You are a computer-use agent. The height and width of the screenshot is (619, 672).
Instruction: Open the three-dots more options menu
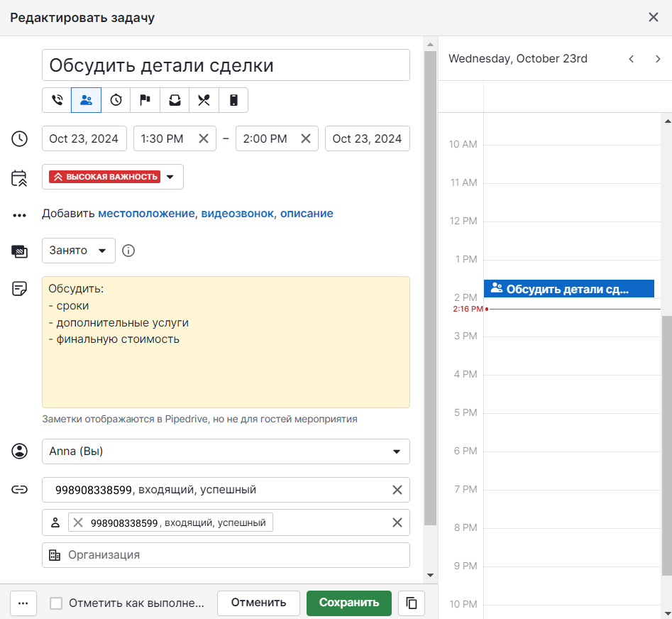(x=23, y=603)
